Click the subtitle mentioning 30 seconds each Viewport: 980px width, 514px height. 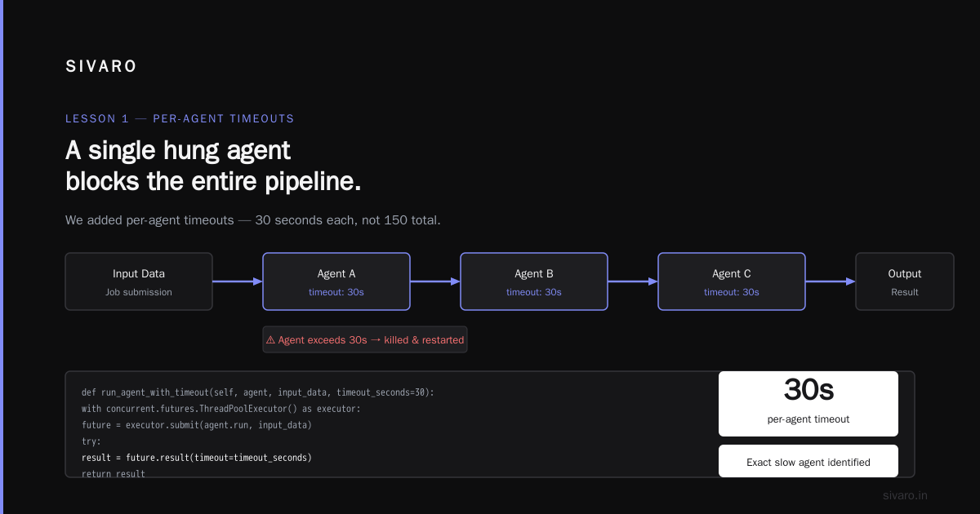click(253, 220)
